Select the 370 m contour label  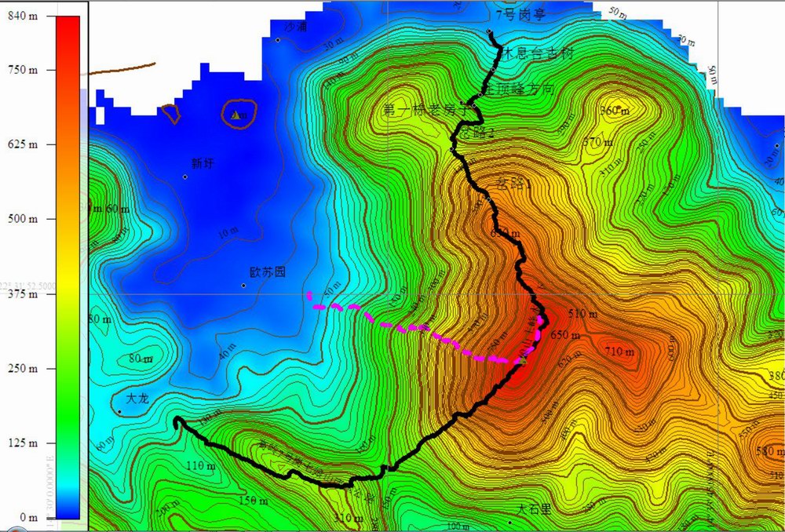click(x=598, y=142)
